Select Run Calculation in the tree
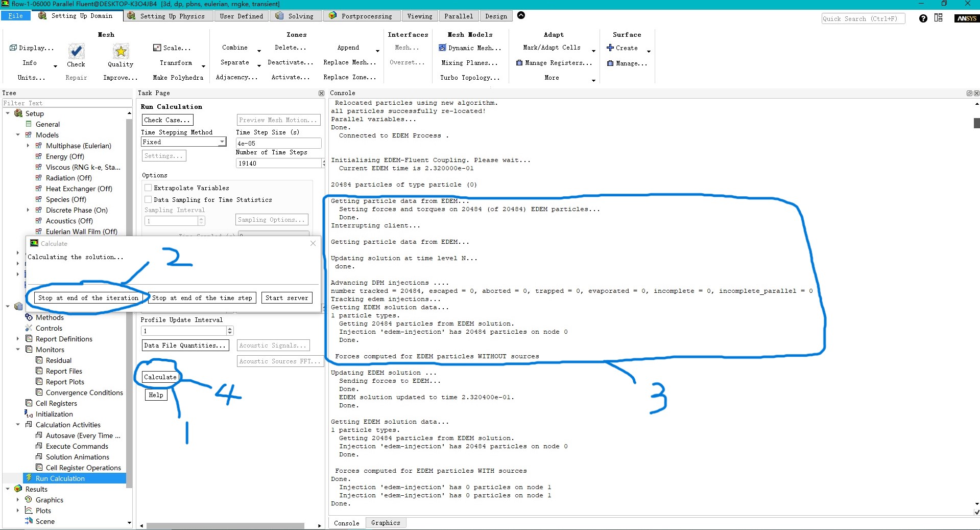The width and height of the screenshot is (980, 530). 60,478
